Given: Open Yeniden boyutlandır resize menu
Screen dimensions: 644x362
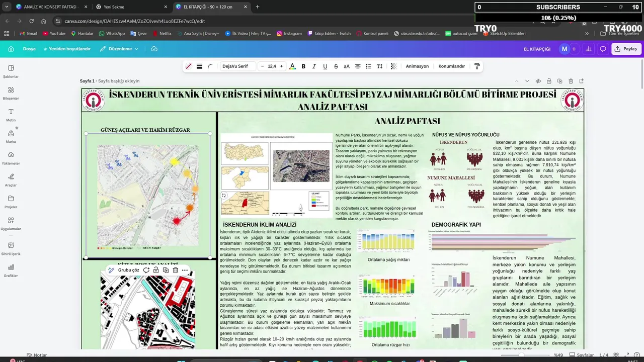Looking at the screenshot, I should click(x=67, y=49).
